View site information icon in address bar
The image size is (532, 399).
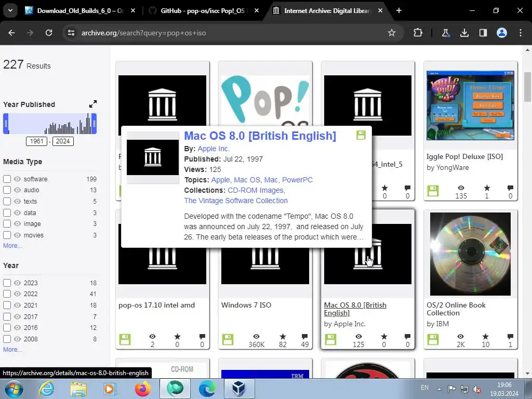pos(71,33)
